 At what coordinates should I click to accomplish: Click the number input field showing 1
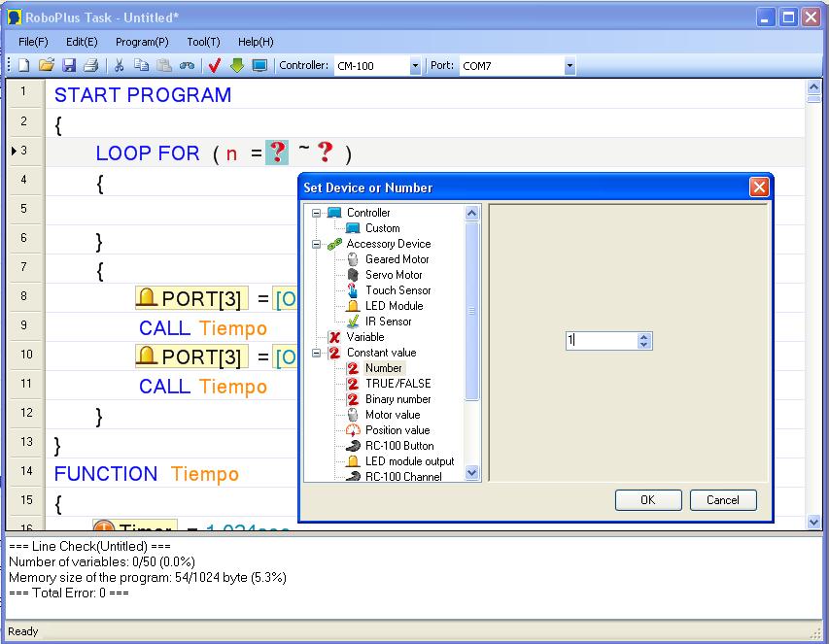click(602, 340)
